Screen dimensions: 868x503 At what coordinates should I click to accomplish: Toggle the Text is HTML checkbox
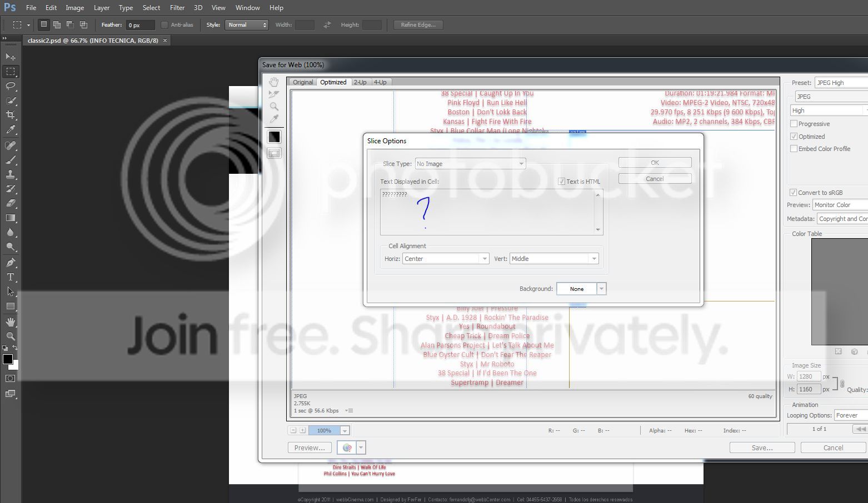(561, 182)
